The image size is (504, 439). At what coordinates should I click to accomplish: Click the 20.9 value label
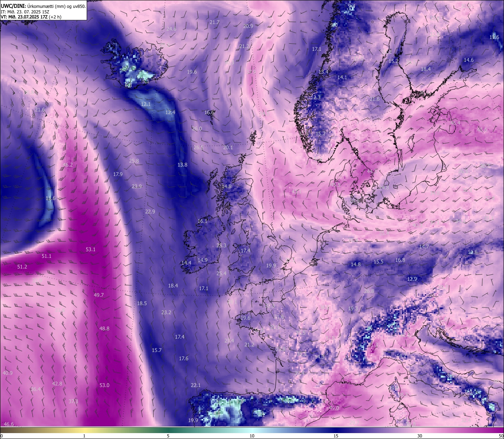point(248,26)
